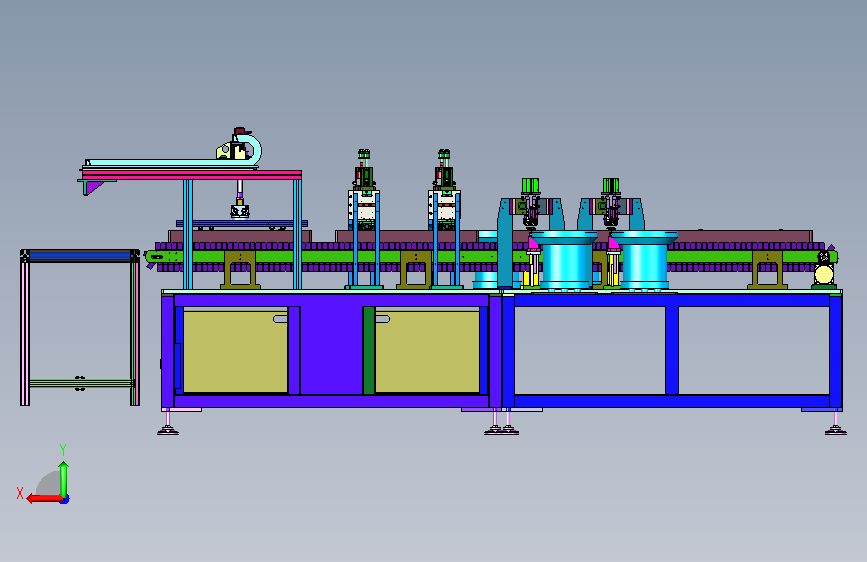
Task: Click the green Y axis arrow of triad
Action: point(64,480)
